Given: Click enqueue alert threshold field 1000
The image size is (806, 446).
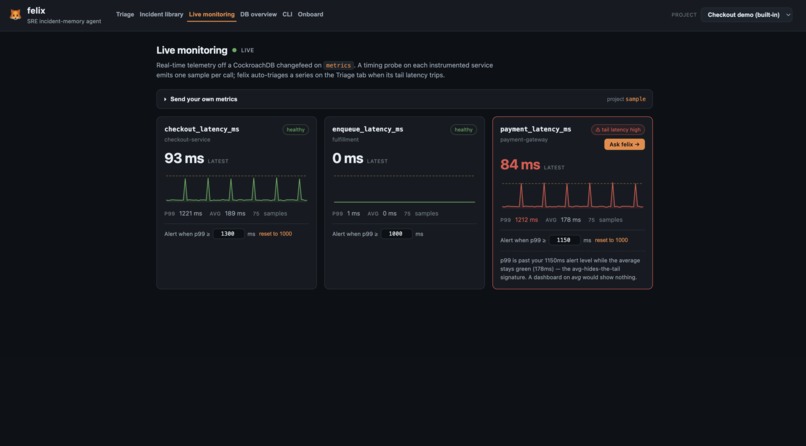Looking at the screenshot, I should (396, 234).
